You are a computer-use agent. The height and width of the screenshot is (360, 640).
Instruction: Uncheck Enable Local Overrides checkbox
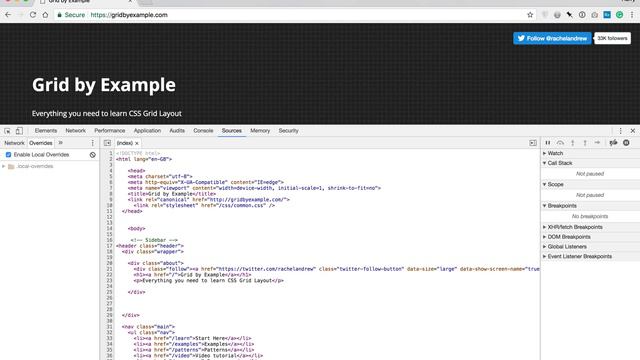(x=8, y=155)
